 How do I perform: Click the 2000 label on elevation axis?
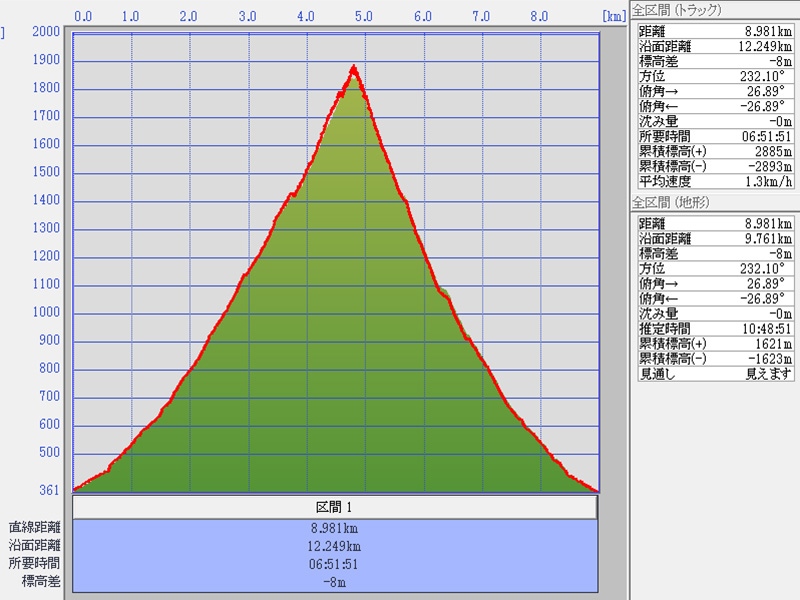pos(46,32)
